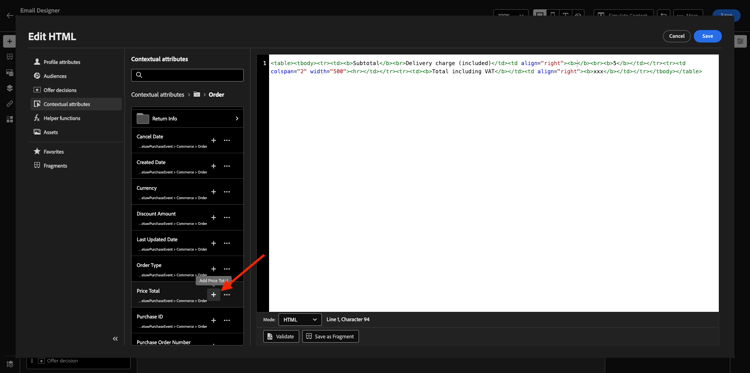
Task: Collapse the left panel with double chevron
Action: click(x=115, y=339)
